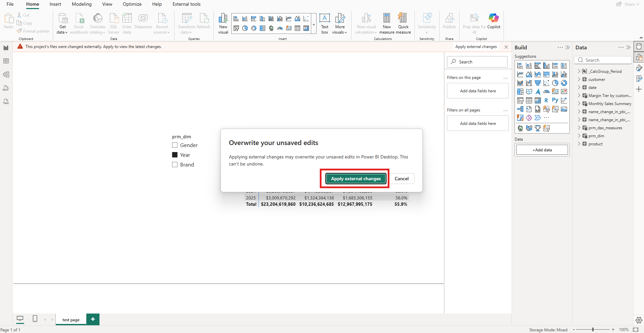
Task: Click Apply external changes in notification bar
Action: (476, 47)
